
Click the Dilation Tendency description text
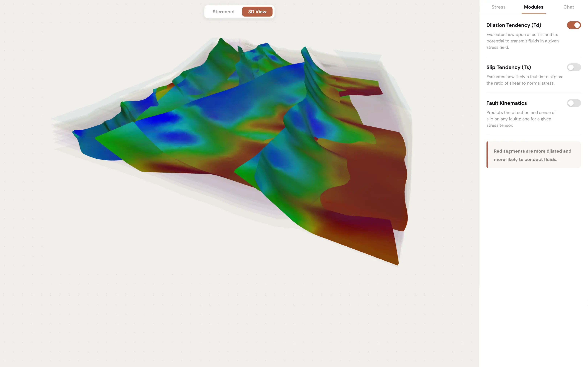tap(522, 41)
